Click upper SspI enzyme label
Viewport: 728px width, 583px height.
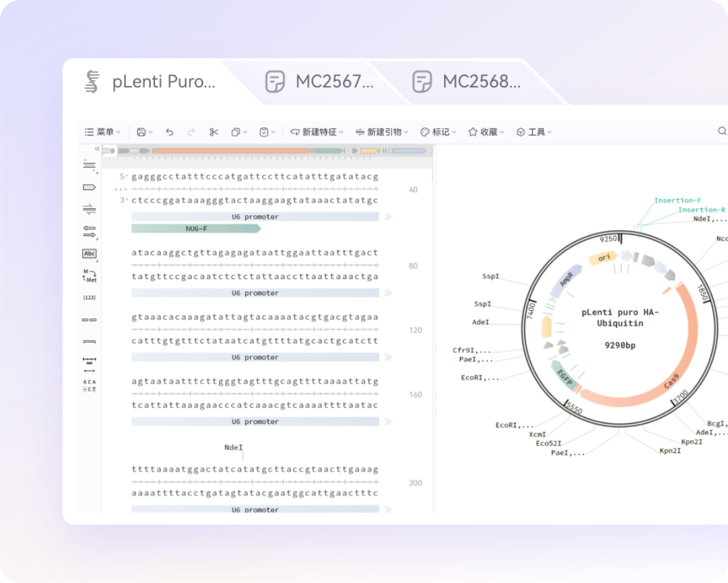[491, 276]
